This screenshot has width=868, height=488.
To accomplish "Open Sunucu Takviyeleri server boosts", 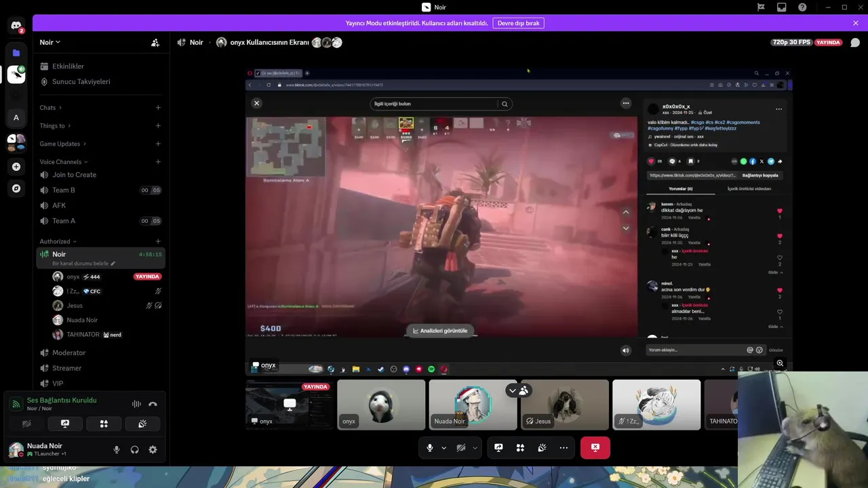I will 100,81.
